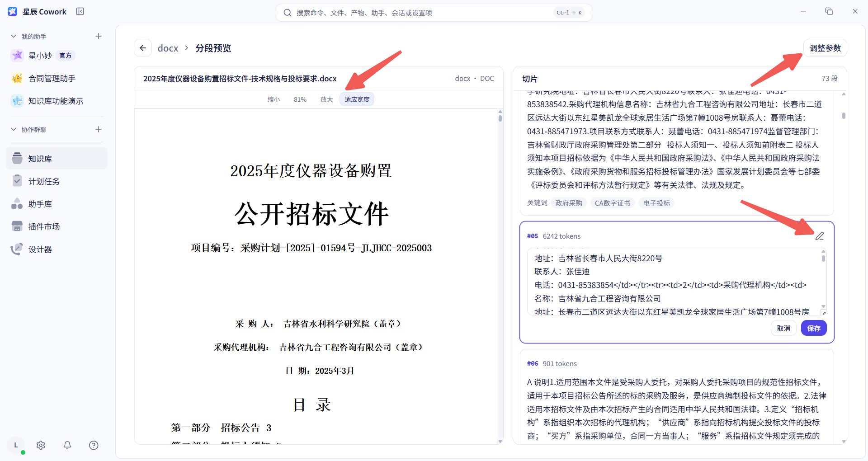The height and width of the screenshot is (461, 868).
Task: Go to 计划任务 page
Action: tap(57, 181)
